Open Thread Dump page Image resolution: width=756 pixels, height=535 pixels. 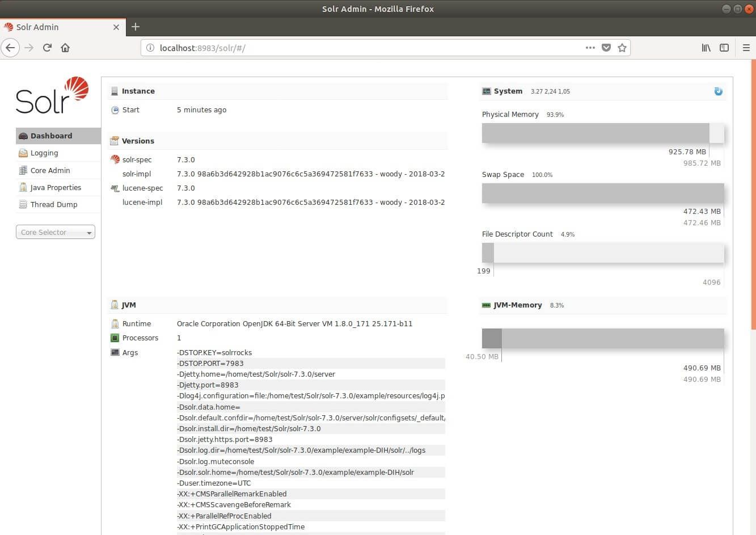click(x=58, y=204)
